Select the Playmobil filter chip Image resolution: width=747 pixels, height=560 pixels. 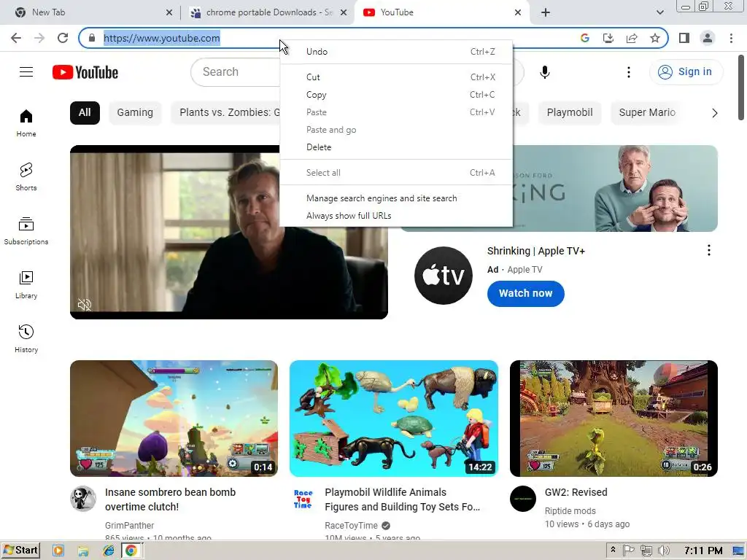(570, 113)
